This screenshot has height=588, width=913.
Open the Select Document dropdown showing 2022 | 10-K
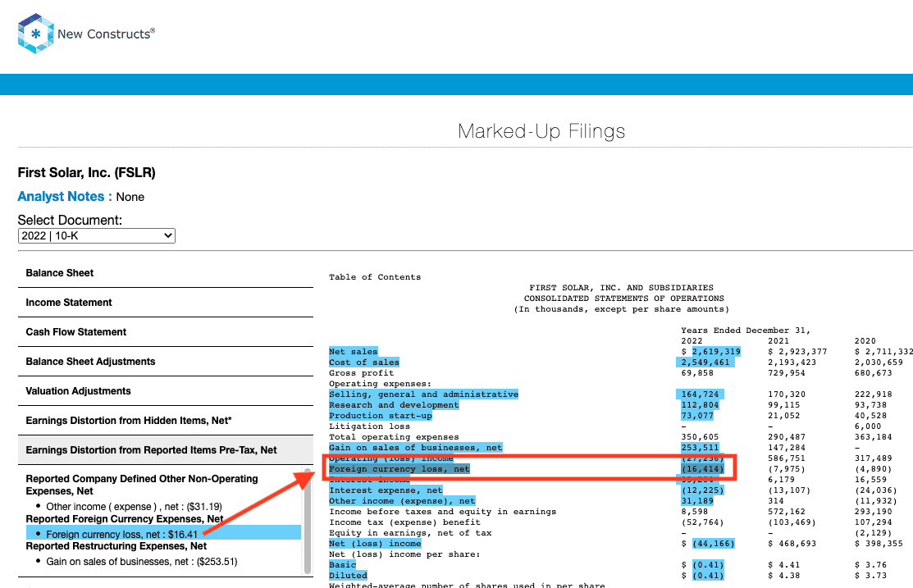pyautogui.click(x=97, y=236)
